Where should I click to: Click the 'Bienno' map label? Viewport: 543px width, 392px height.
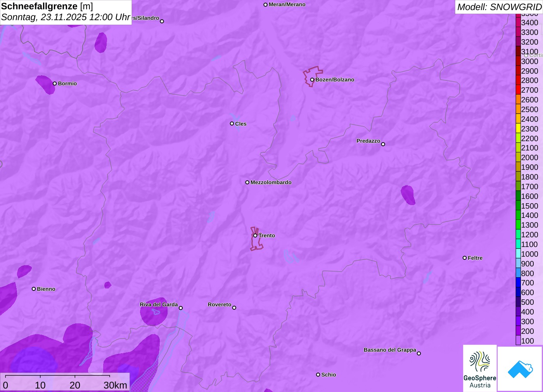coord(46,289)
